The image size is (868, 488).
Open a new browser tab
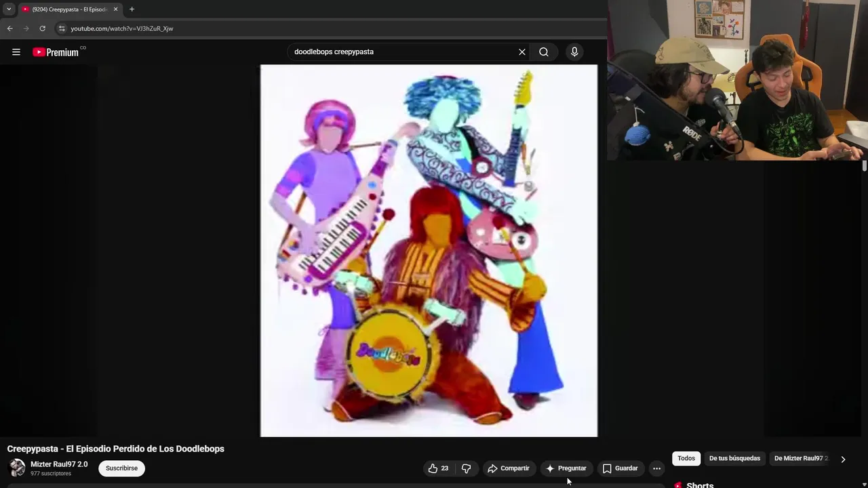(x=132, y=9)
